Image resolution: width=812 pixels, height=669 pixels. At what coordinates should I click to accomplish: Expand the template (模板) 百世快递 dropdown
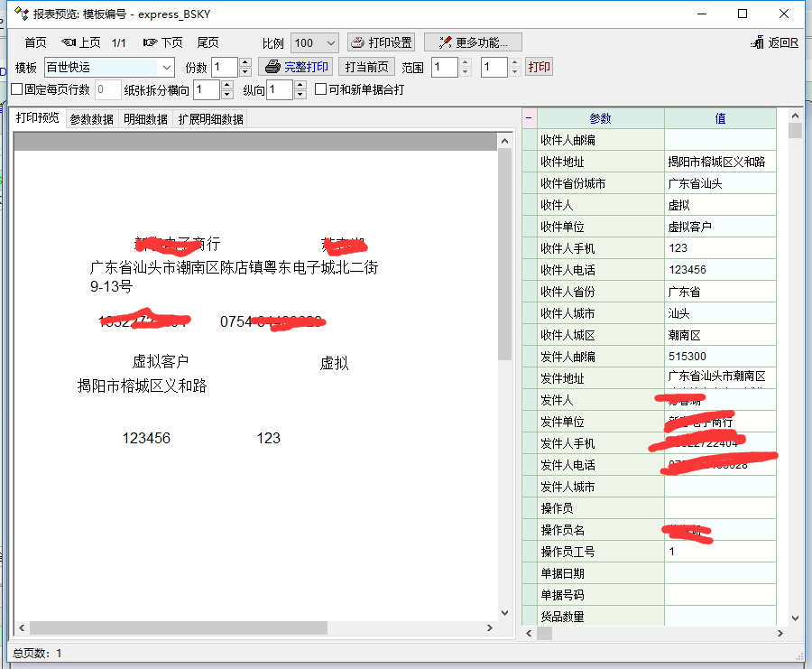click(x=166, y=67)
